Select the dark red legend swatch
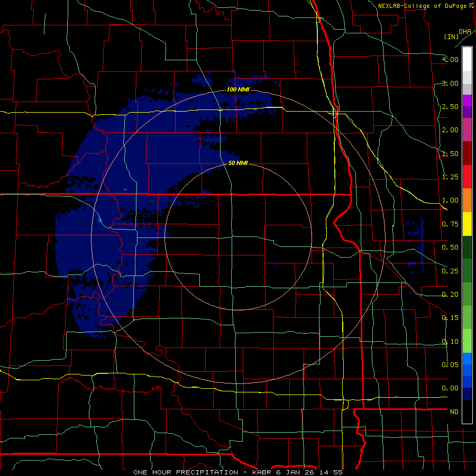Screen dimensions: 476x476 467,153
